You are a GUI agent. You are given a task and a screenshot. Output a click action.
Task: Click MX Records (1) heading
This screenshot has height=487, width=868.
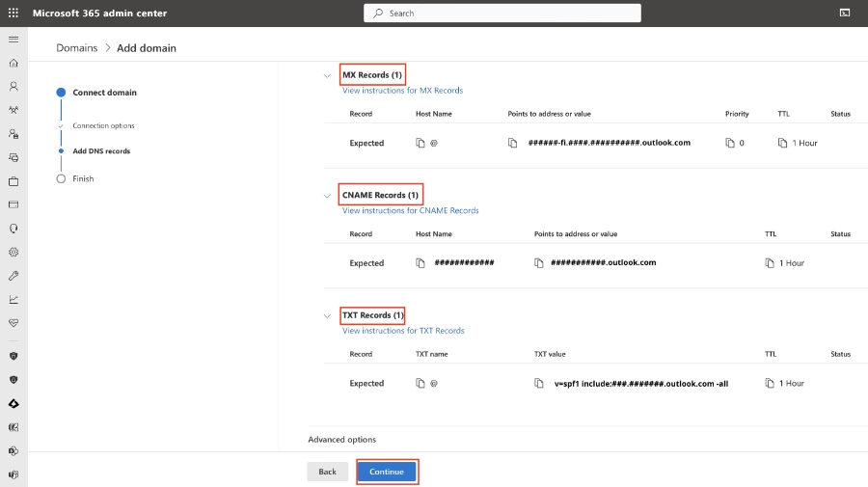coord(372,74)
